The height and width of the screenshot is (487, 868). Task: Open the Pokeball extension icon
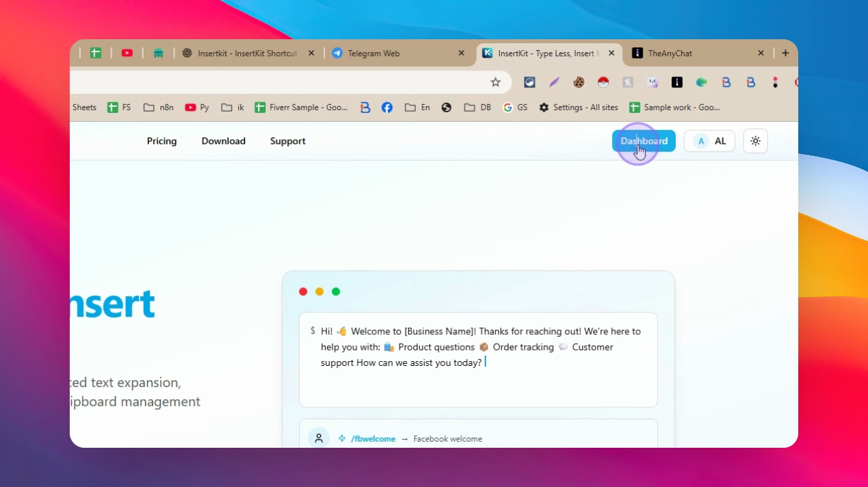(603, 82)
